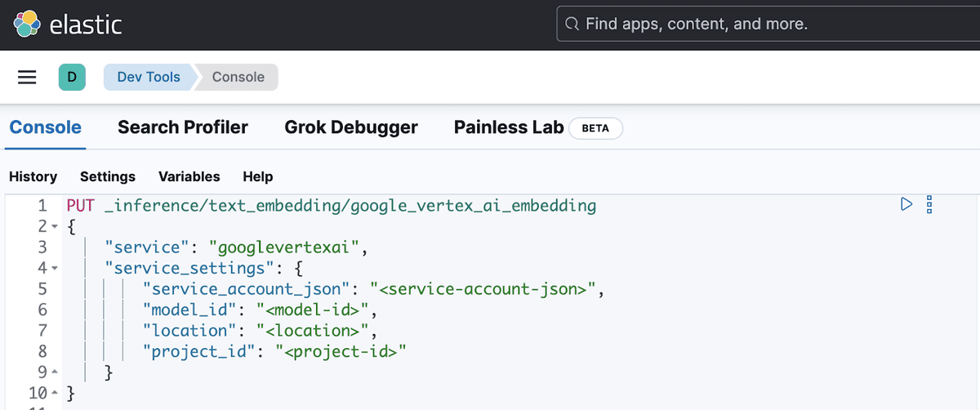Click the search magnifier icon
Viewport: 980px width, 410px height.
point(572,25)
